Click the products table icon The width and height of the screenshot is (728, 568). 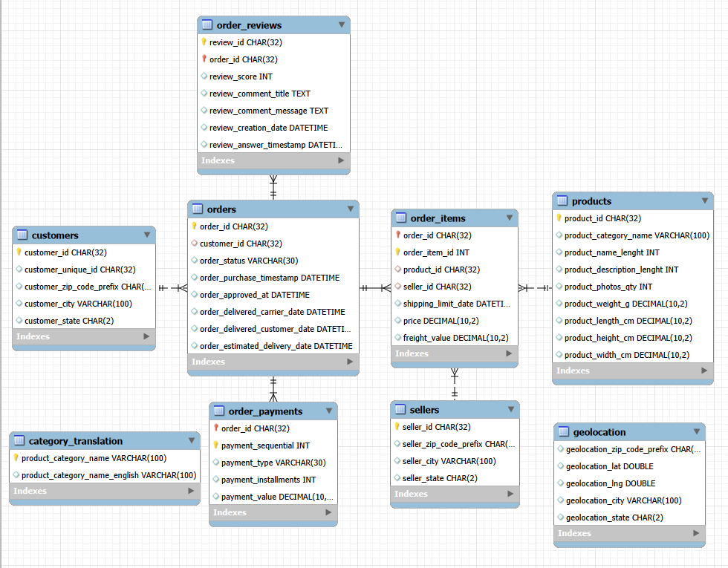pos(562,200)
